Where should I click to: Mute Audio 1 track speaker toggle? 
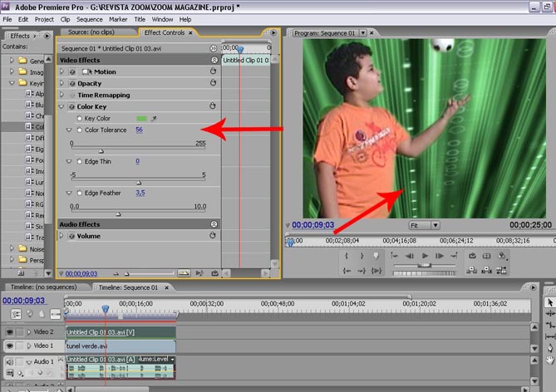[x=10, y=362]
